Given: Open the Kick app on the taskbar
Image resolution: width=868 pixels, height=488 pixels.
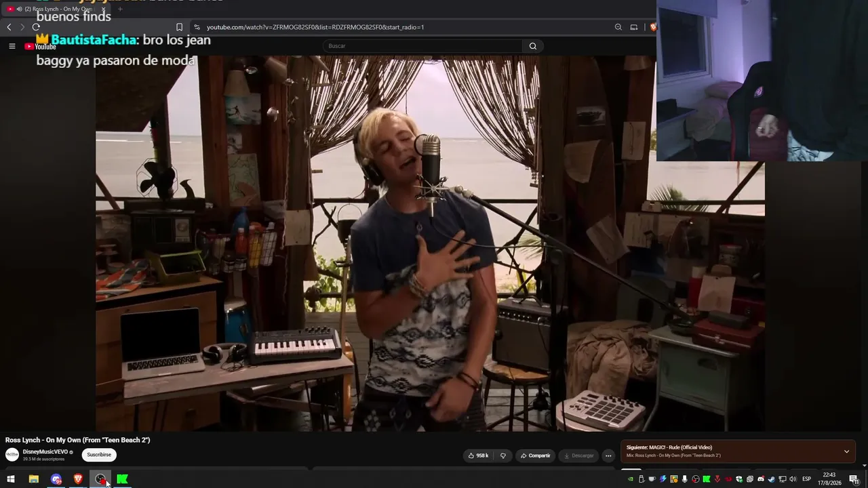Looking at the screenshot, I should coord(122,479).
